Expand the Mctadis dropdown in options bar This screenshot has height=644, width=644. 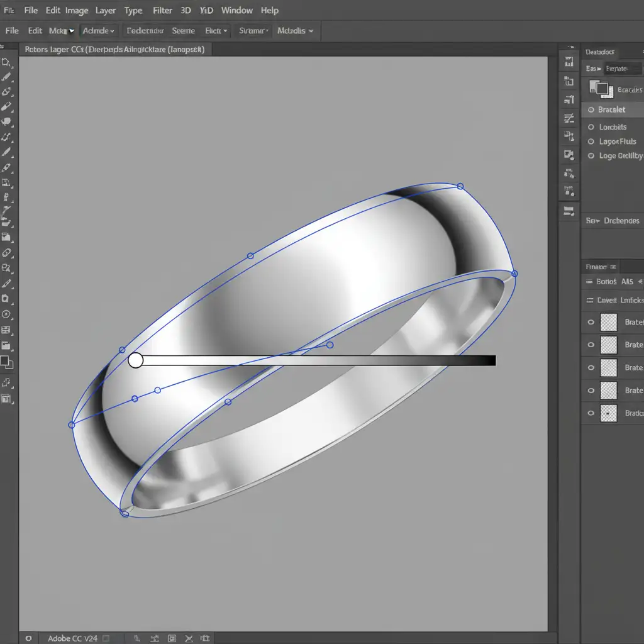point(296,31)
